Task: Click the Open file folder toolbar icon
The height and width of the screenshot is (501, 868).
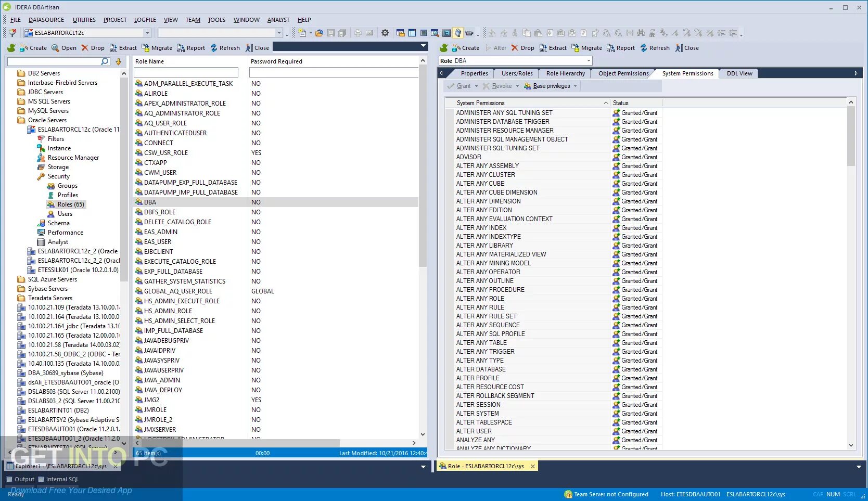Action: coord(319,33)
